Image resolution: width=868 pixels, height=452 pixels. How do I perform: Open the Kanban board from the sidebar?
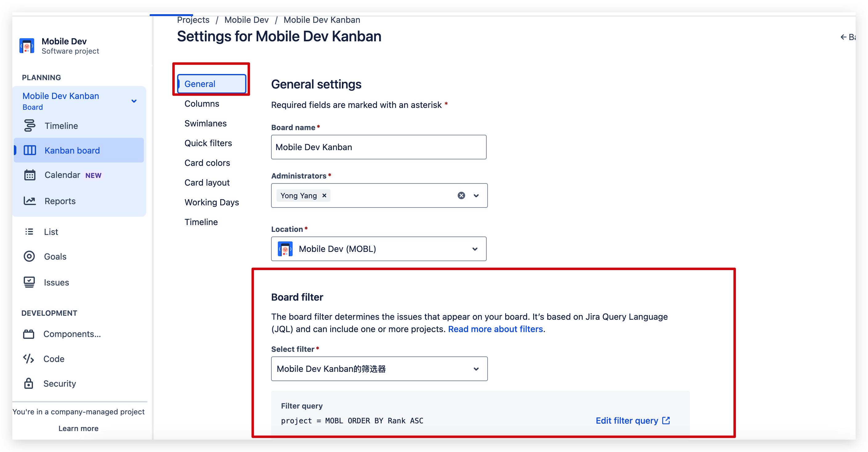point(72,150)
